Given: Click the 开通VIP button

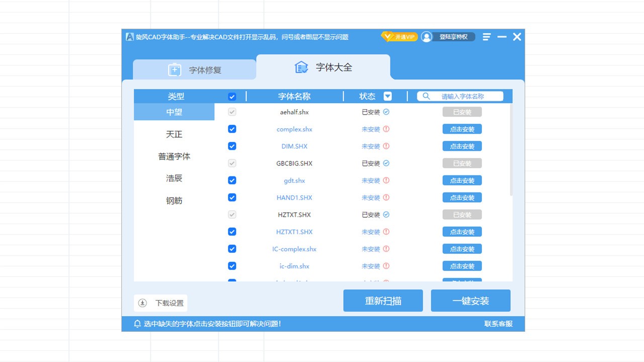Looking at the screenshot, I should (x=399, y=37).
